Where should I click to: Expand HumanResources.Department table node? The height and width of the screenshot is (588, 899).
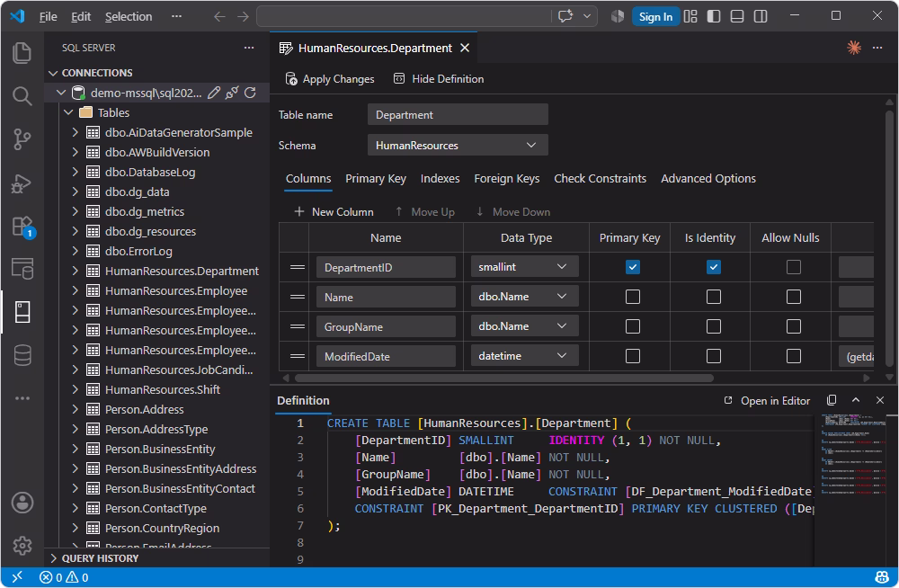pyautogui.click(x=76, y=271)
